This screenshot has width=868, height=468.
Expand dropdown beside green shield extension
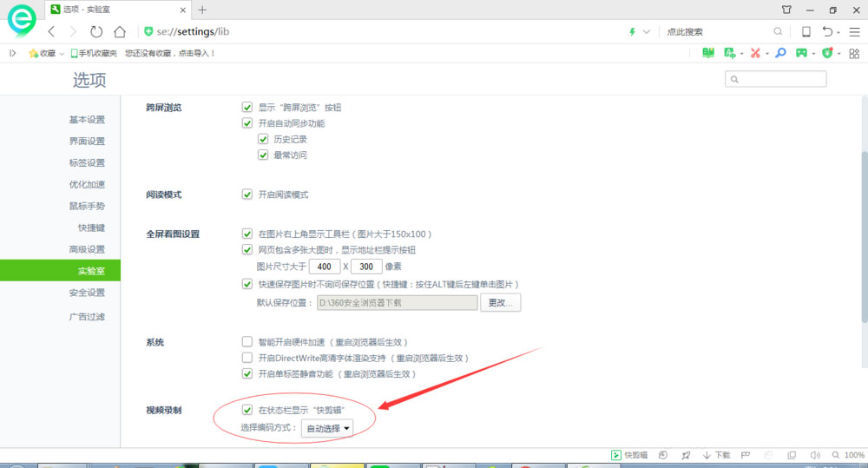tap(839, 54)
